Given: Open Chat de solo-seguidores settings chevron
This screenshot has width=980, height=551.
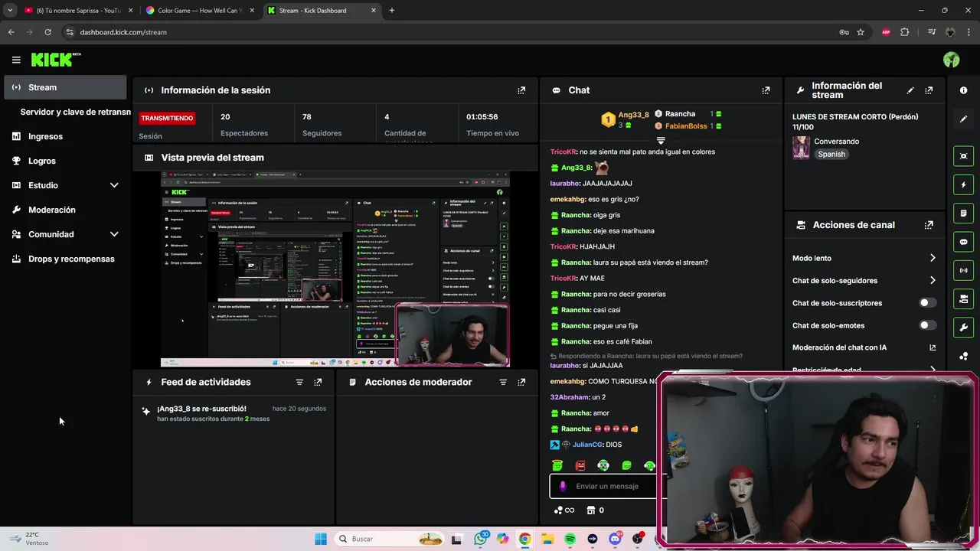Looking at the screenshot, I should 933,281.
